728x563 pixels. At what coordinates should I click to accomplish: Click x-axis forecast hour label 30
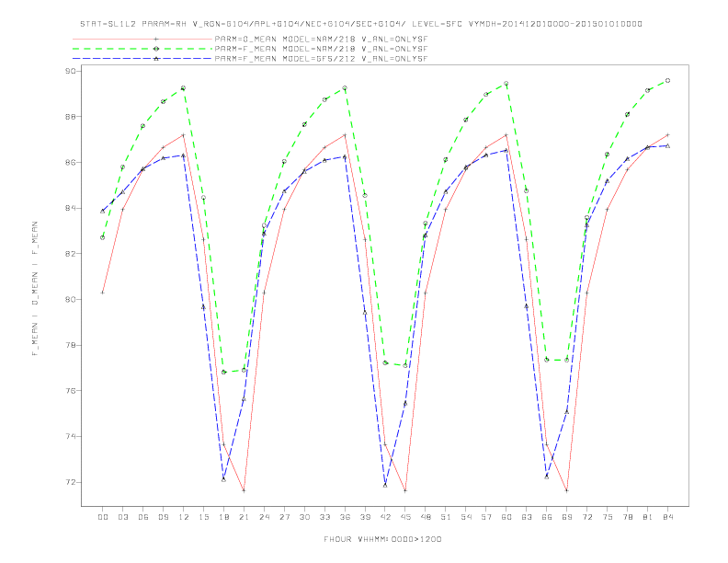304,517
